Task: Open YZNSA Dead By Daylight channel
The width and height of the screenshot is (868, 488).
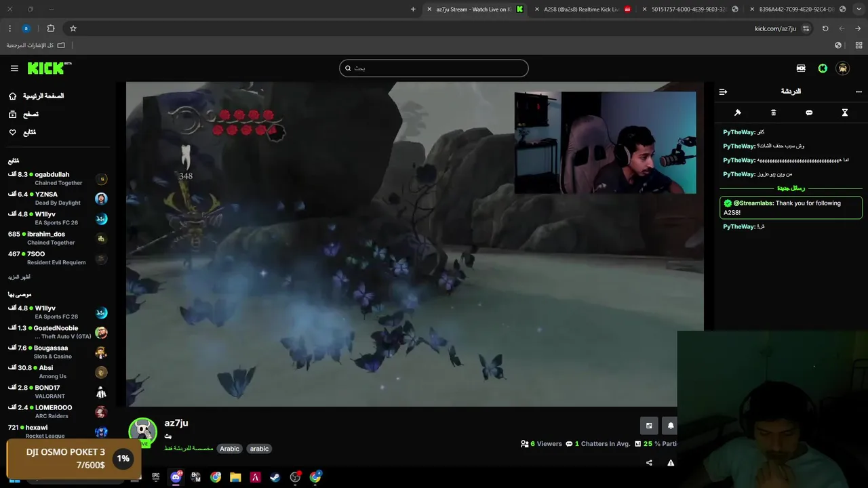Action: click(57, 198)
